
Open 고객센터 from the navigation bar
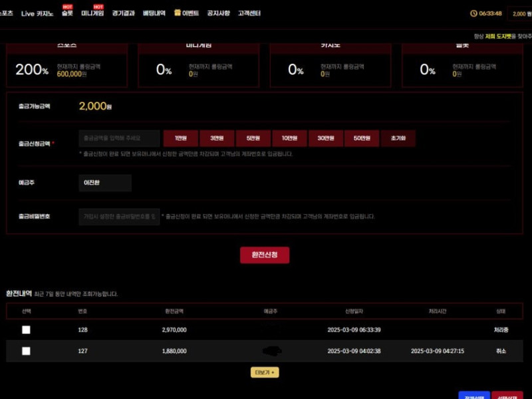click(x=249, y=13)
